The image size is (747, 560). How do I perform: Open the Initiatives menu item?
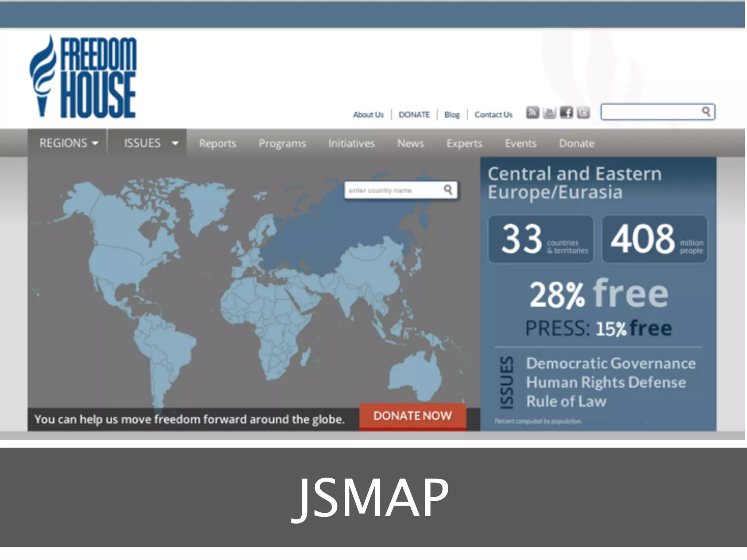(351, 143)
